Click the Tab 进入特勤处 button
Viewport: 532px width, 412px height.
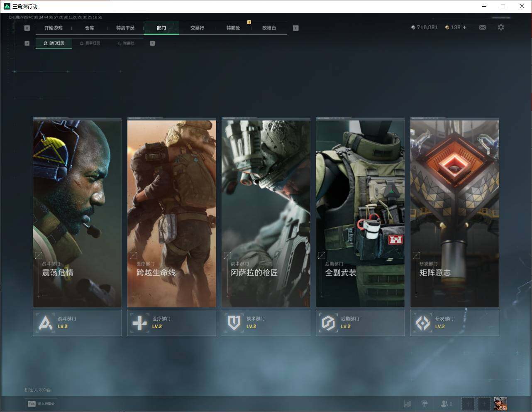(41, 404)
